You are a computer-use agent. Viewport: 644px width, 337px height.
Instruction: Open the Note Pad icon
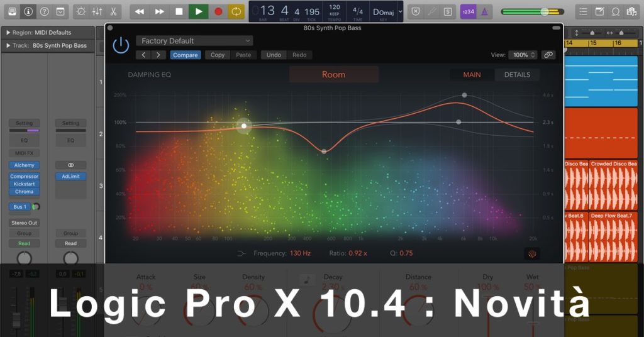pos(599,11)
